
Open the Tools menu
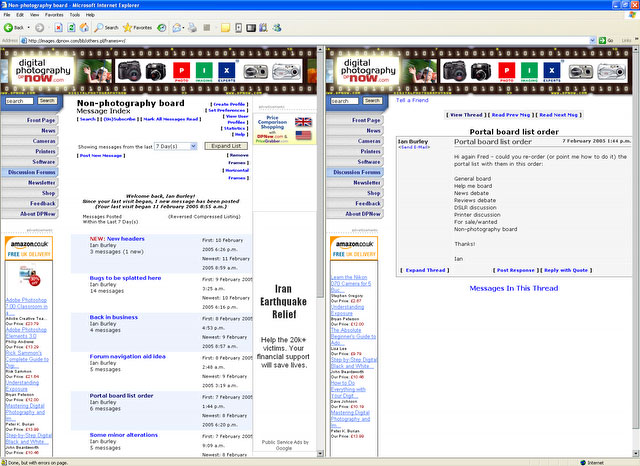[x=76, y=15]
